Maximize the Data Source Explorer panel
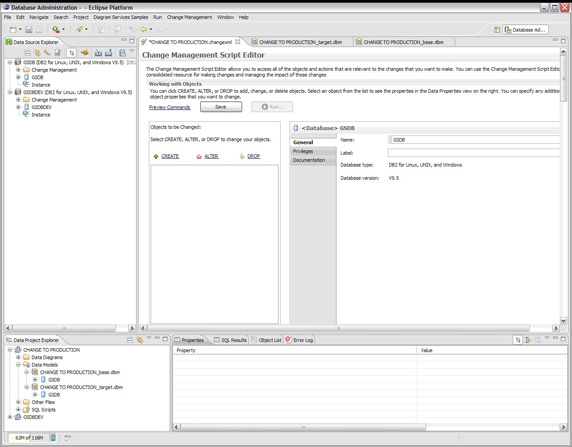The height and width of the screenshot is (447, 572). coord(132,41)
